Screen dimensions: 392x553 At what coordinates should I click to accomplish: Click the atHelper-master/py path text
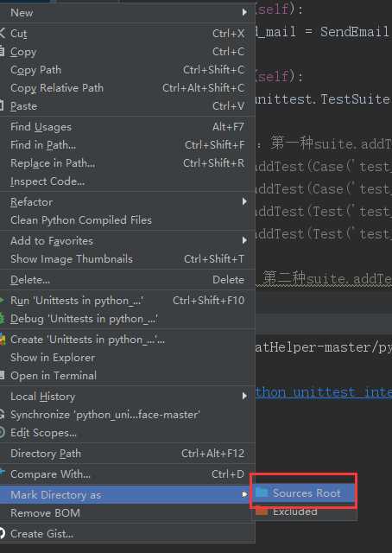pos(323,347)
